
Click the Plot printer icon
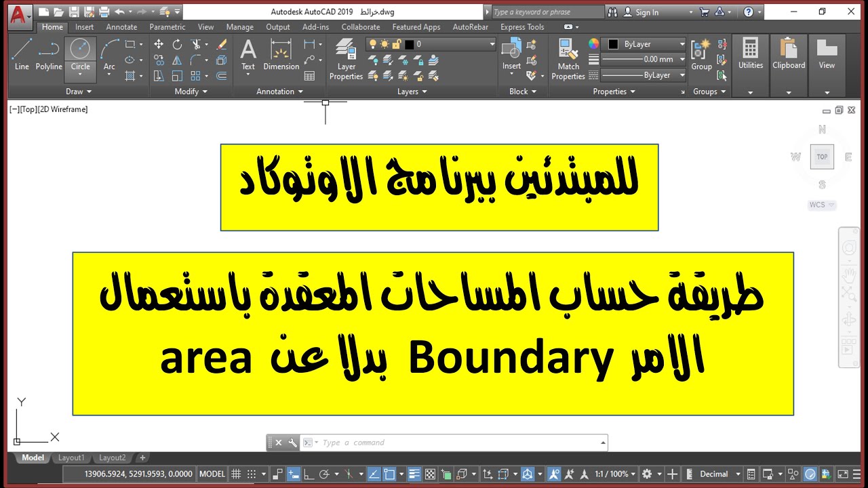pyautogui.click(x=104, y=12)
